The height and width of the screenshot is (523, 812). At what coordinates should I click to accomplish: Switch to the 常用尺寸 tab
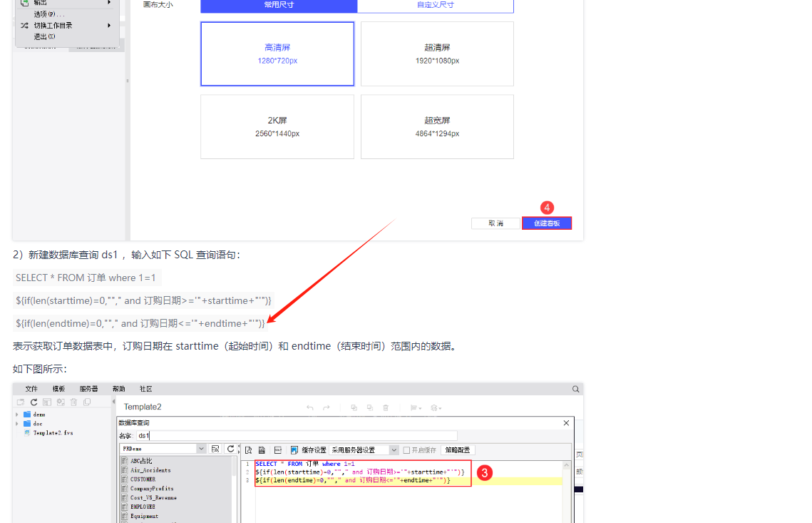pyautogui.click(x=279, y=5)
